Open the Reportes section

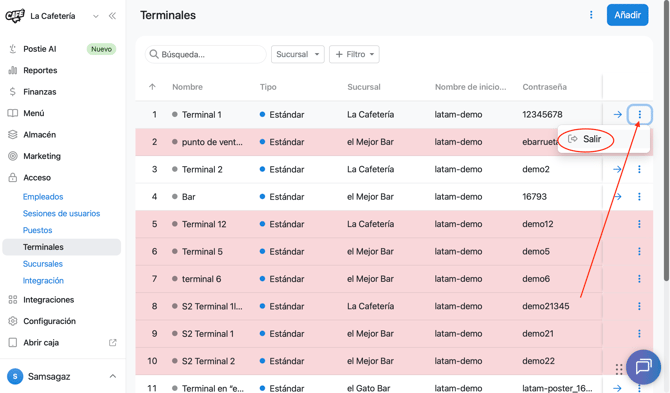(x=40, y=70)
